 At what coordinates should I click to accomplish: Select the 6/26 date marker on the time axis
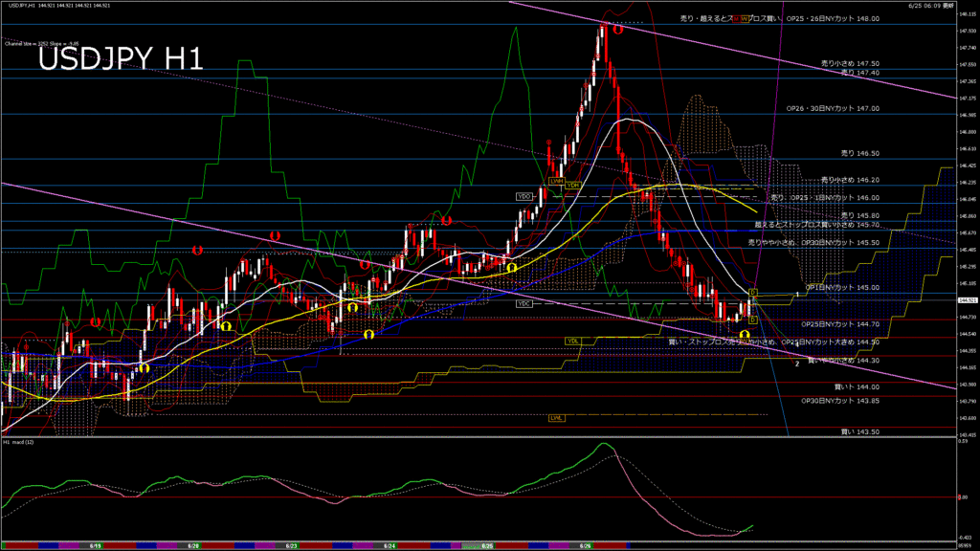coord(585,546)
